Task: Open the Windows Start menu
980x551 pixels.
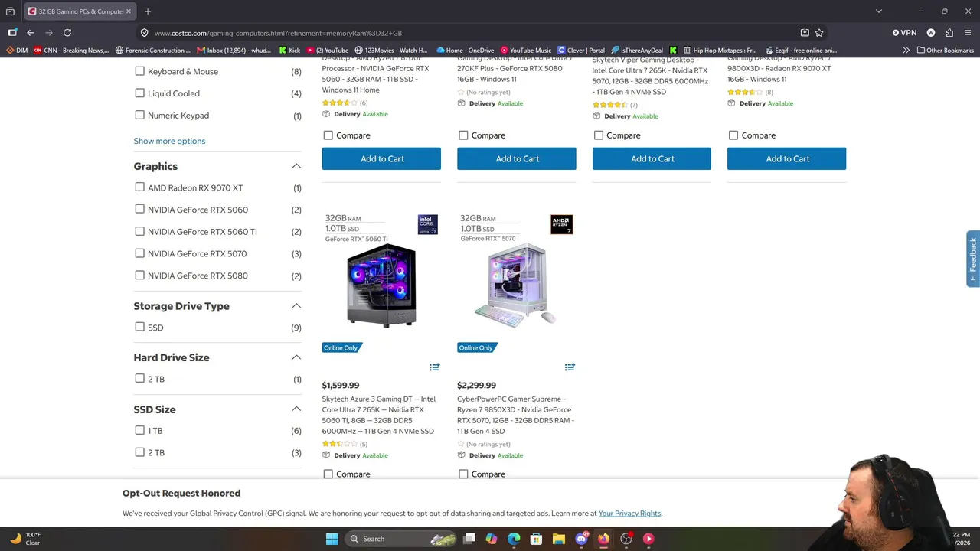Action: 332,539
